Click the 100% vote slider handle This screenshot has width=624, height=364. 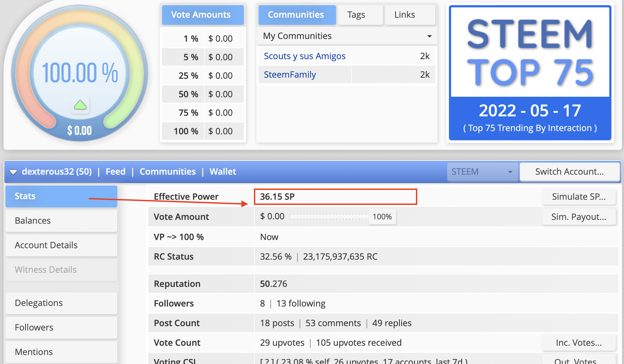(x=382, y=217)
